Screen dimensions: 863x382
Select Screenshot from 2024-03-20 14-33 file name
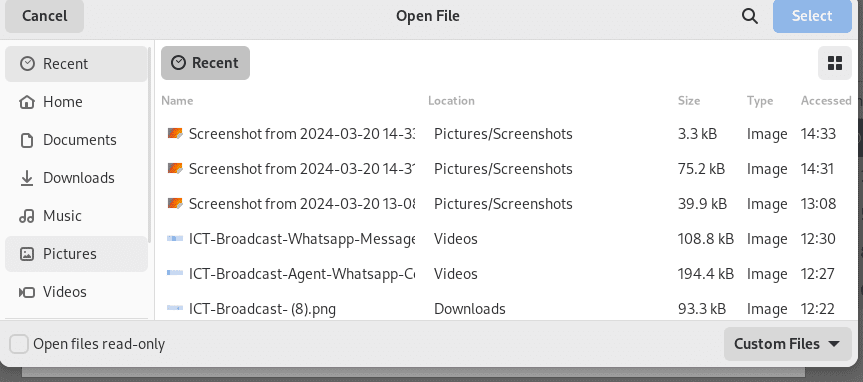tap(302, 134)
